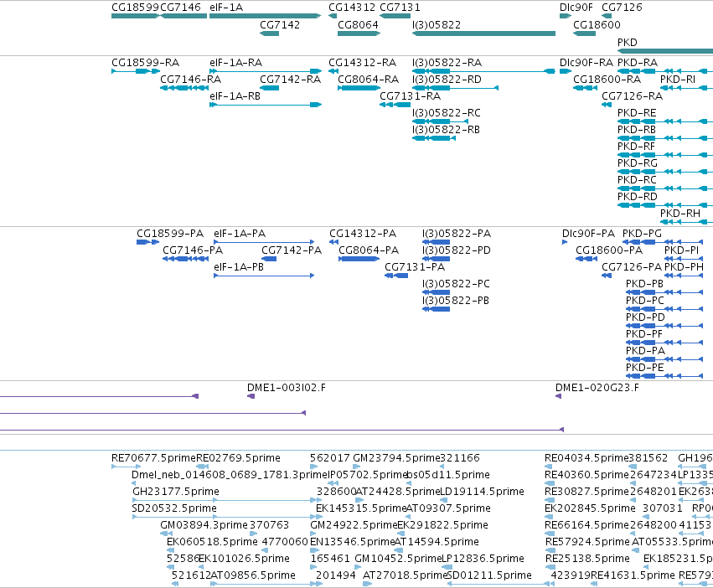This screenshot has width=713, height=588.
Task: Select protein CG18599-PA
Action: coord(170,234)
